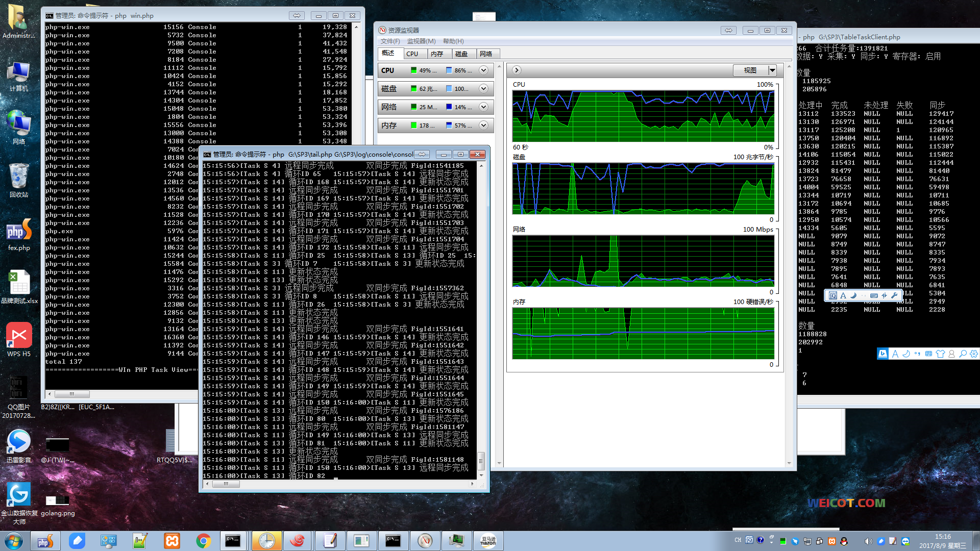
Task: Open the wrench settings on floating IME bar
Action: coord(894,295)
